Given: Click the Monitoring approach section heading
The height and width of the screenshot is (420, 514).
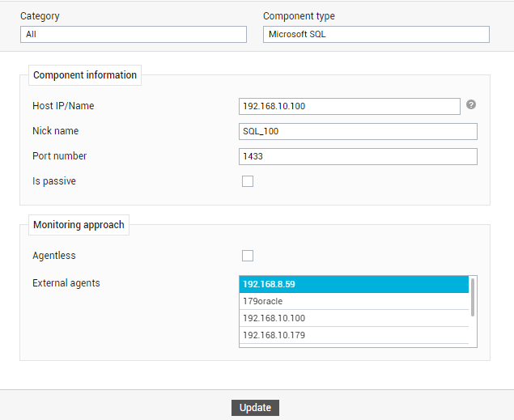Looking at the screenshot, I should [x=79, y=225].
